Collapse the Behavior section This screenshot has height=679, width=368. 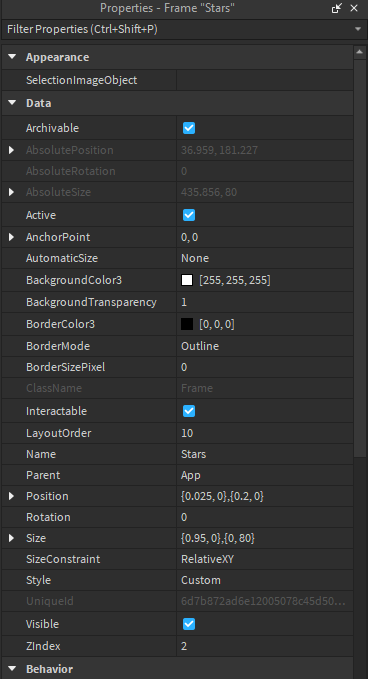(12, 669)
